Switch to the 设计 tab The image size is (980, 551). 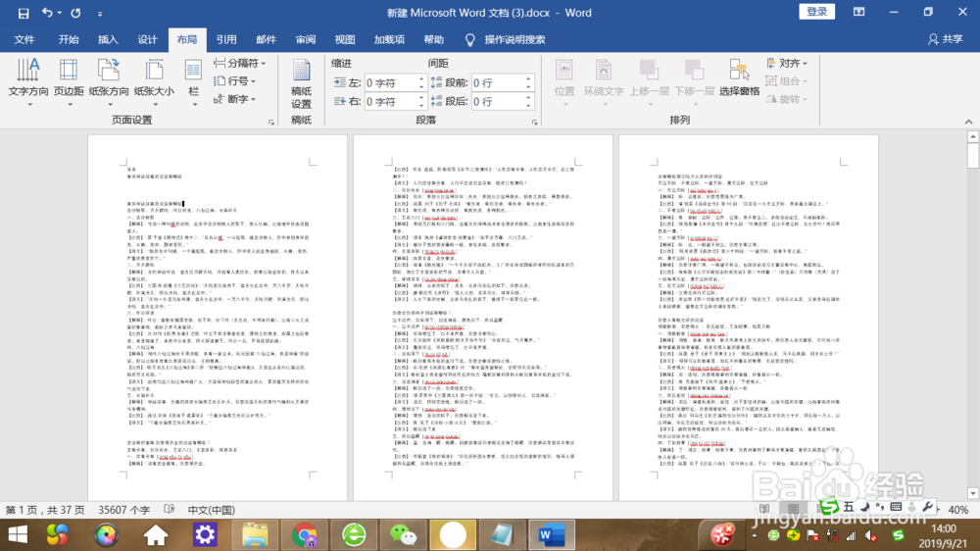tap(147, 39)
